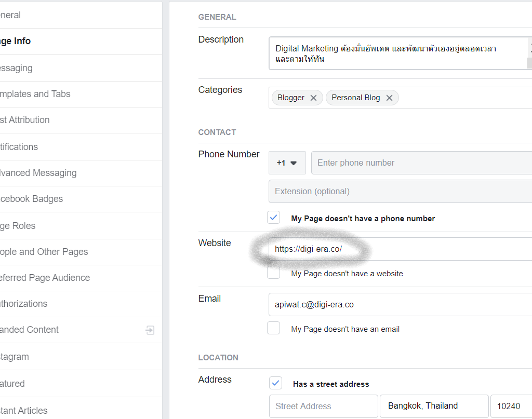Screen dimensions: 532x419
Task: Open People and Other Pages section
Action: pos(44,252)
